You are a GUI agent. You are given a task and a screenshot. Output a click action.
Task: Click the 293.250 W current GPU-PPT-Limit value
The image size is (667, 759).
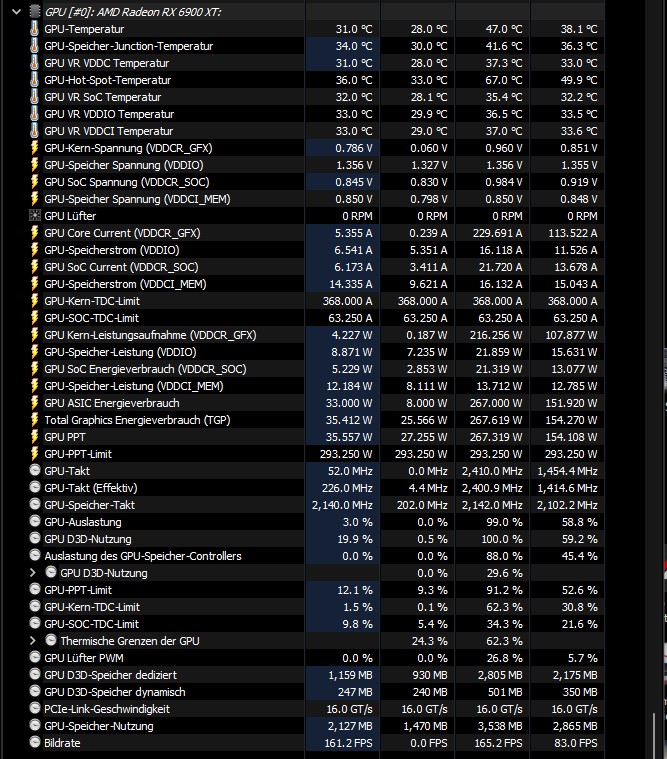tap(346, 454)
